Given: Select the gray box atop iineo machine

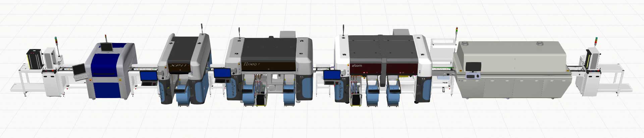Looking at the screenshot, I should 287,34.
